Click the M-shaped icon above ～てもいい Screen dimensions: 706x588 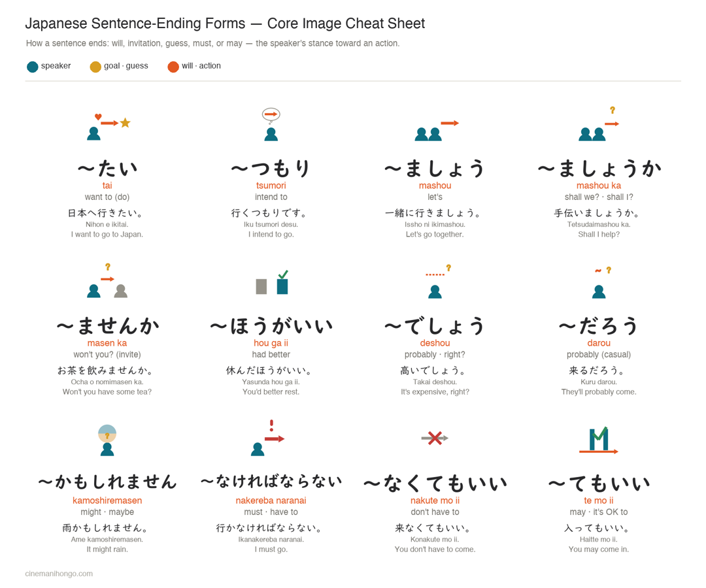tap(599, 440)
